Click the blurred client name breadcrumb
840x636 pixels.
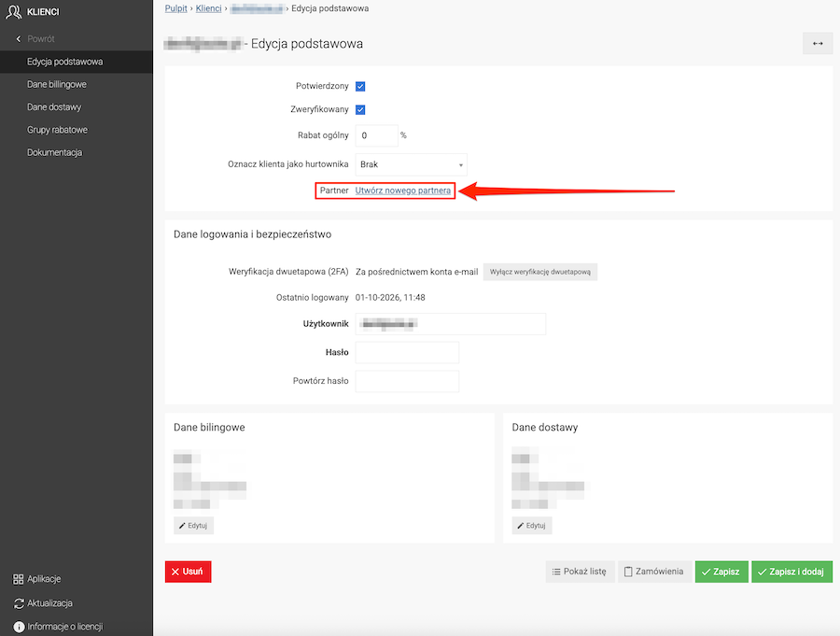tap(256, 8)
